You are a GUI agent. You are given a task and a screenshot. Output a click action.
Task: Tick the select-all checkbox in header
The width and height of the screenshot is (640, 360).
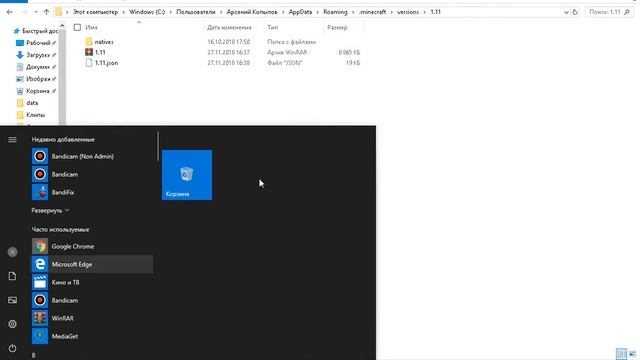(77, 27)
